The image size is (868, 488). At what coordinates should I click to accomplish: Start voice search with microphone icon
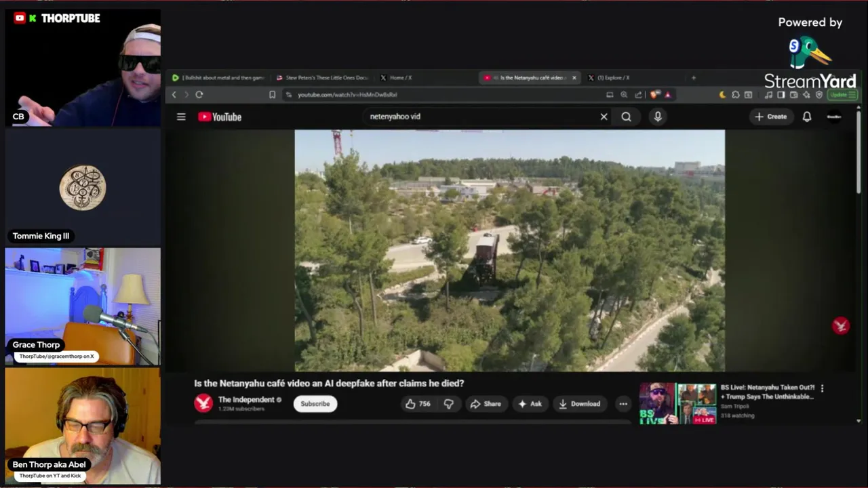[657, 117]
